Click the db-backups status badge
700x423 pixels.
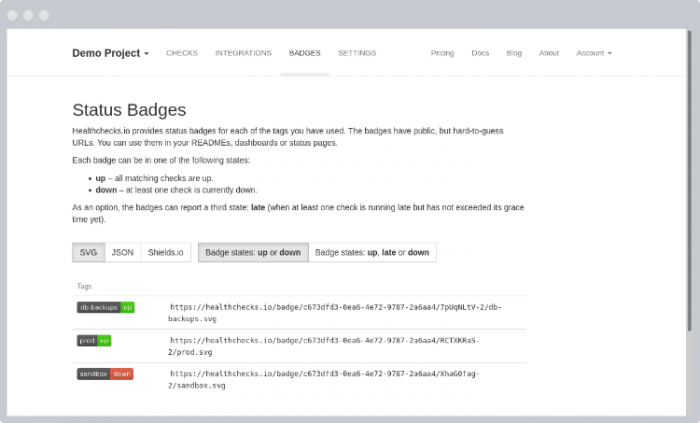pyautogui.click(x=105, y=307)
